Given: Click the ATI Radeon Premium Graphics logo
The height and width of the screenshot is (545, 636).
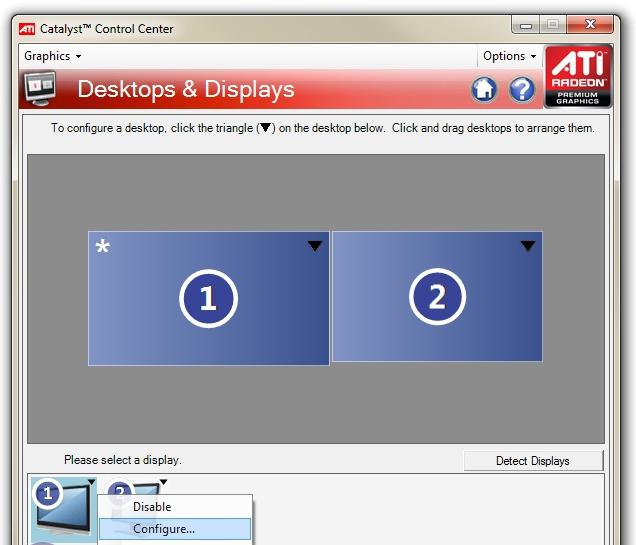Looking at the screenshot, I should point(578,76).
